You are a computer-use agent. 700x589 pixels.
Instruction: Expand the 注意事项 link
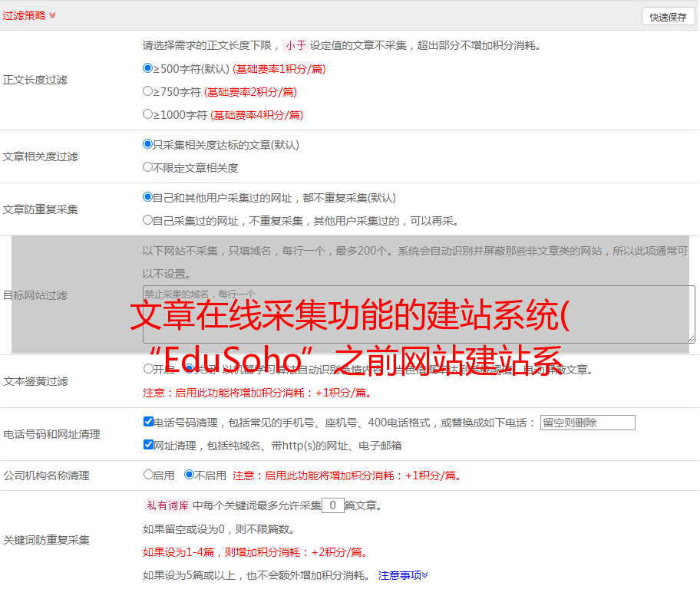pyautogui.click(x=403, y=576)
